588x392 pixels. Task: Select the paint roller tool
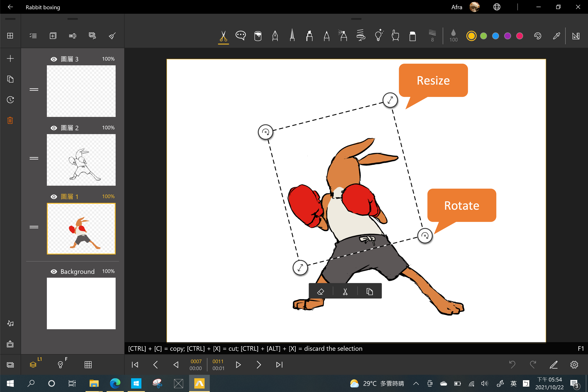361,35
